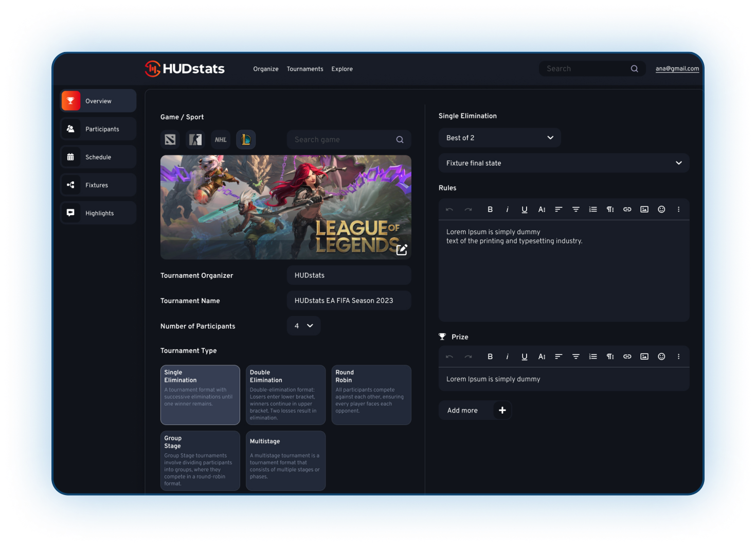
Task: Click inside the Rules text area
Action: point(564,271)
